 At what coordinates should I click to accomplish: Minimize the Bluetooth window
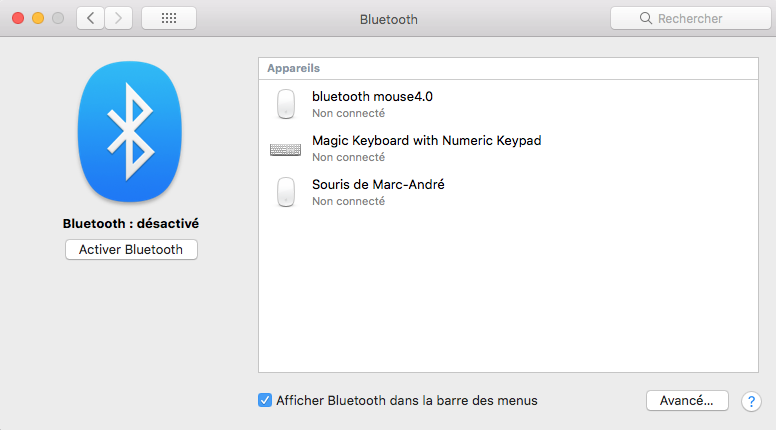point(39,19)
